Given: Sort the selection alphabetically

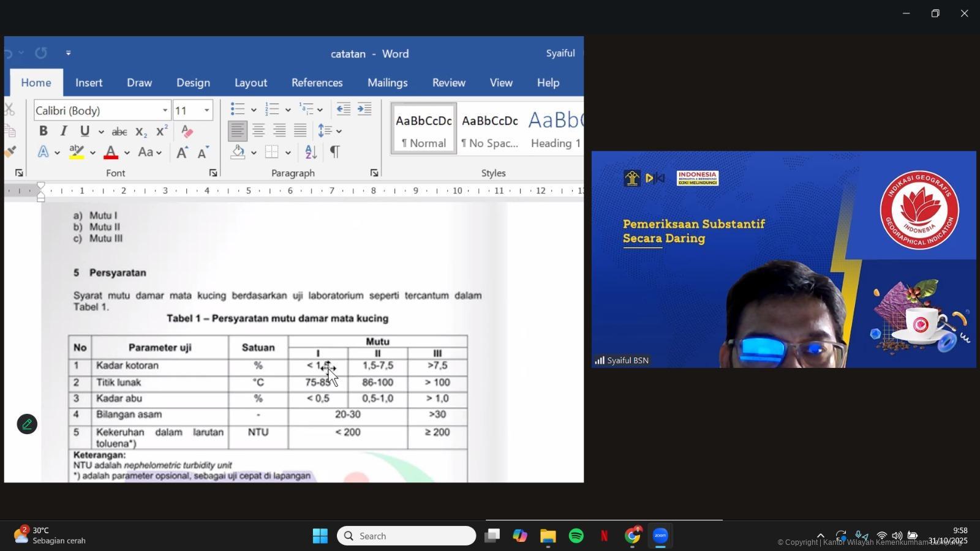Looking at the screenshot, I should [311, 152].
